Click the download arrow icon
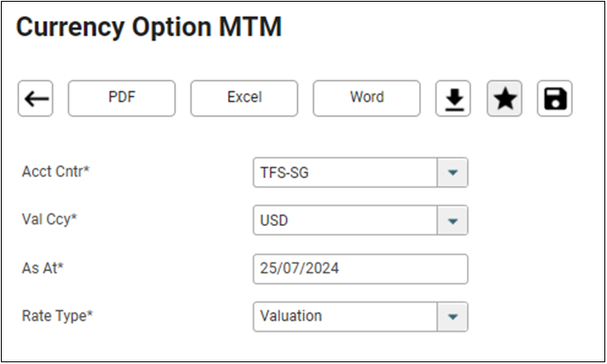 (453, 98)
